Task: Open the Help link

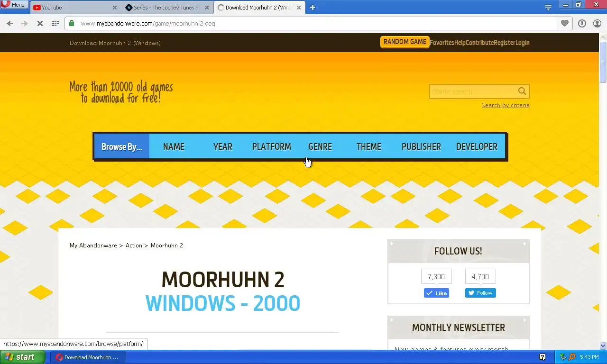Action: click(460, 43)
